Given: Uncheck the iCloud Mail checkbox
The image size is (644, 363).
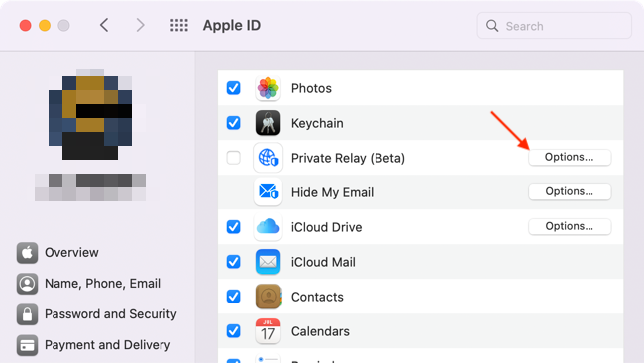Looking at the screenshot, I should click(233, 262).
